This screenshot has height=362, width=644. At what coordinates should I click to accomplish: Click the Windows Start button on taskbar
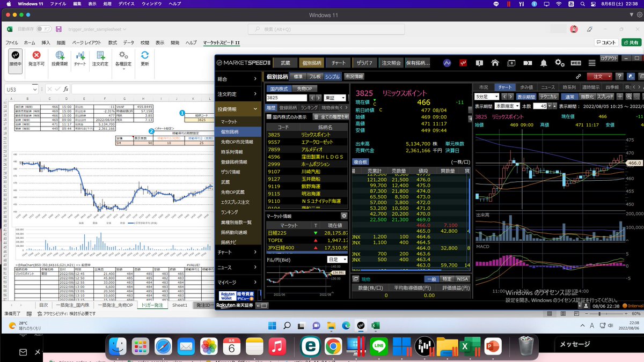pos(273,326)
